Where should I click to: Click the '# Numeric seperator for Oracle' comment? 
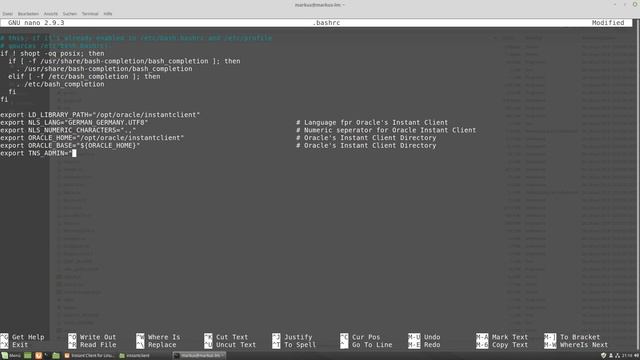(386, 130)
